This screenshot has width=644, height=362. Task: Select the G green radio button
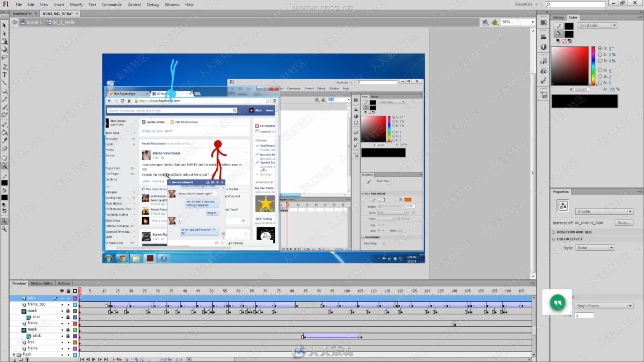click(600, 76)
